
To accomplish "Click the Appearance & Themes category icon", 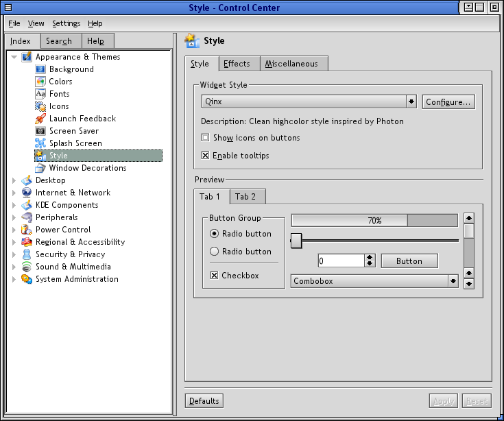I will 27,57.
